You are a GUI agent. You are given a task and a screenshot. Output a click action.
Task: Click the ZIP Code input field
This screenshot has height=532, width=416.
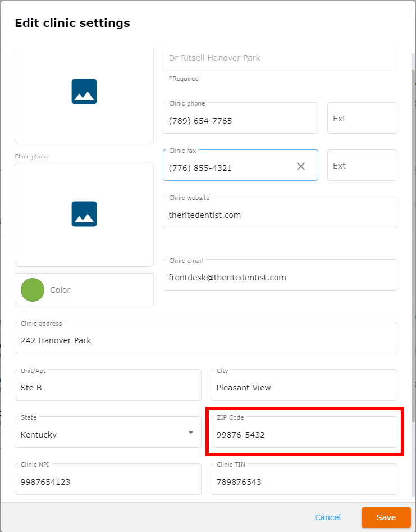(304, 432)
